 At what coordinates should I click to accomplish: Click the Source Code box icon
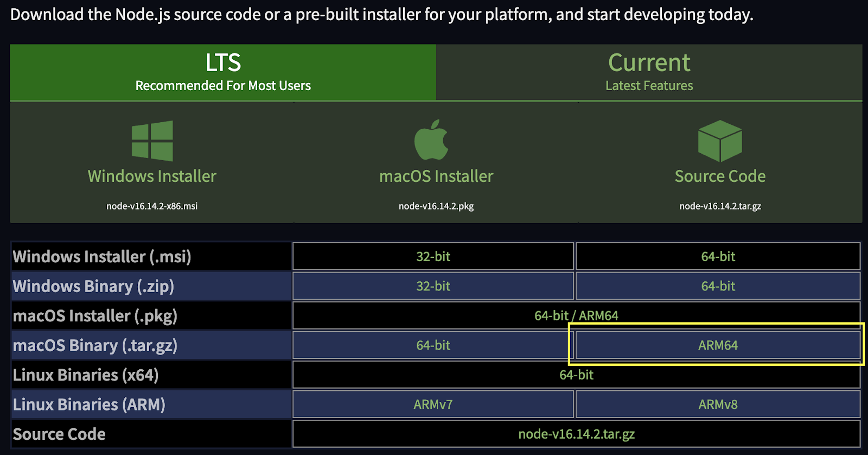pos(720,141)
